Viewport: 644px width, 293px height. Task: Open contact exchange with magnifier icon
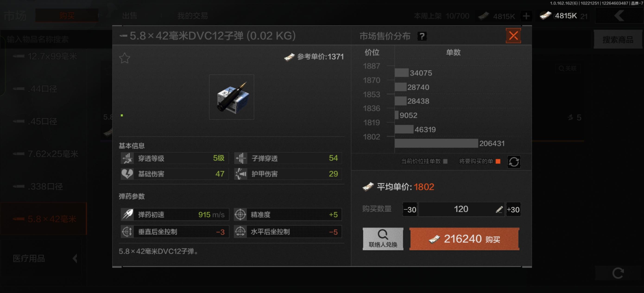tap(383, 239)
